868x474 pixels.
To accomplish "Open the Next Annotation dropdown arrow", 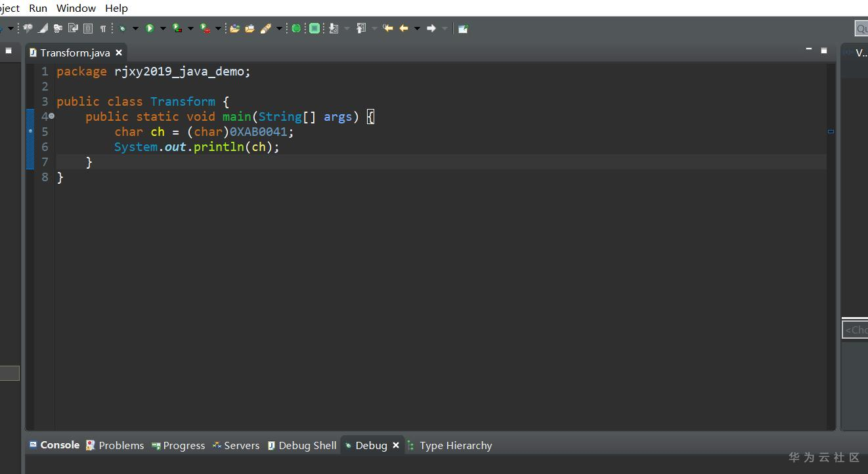I will pyautogui.click(x=347, y=28).
